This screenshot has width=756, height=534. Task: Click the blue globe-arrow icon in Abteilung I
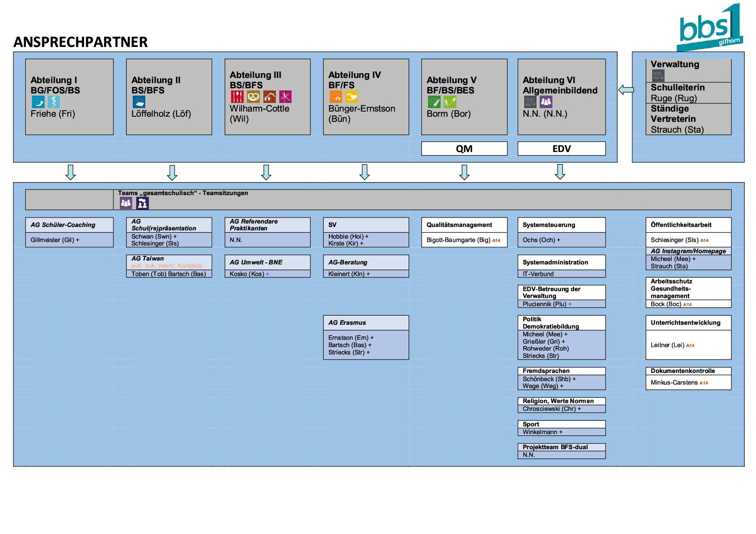click(38, 102)
